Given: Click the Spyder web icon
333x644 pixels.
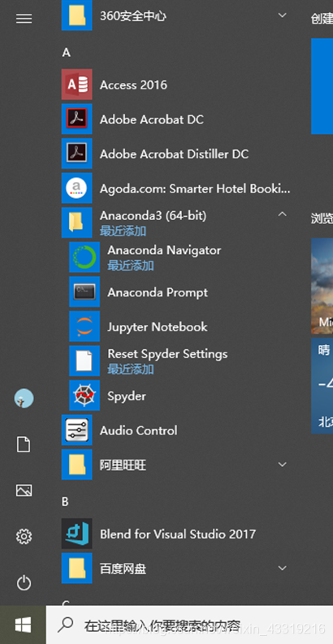Looking at the screenshot, I should pyautogui.click(x=84, y=395).
